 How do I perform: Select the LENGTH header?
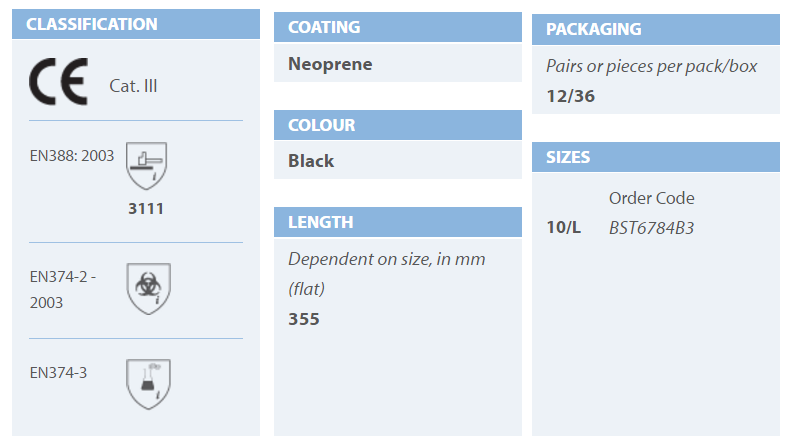398,222
